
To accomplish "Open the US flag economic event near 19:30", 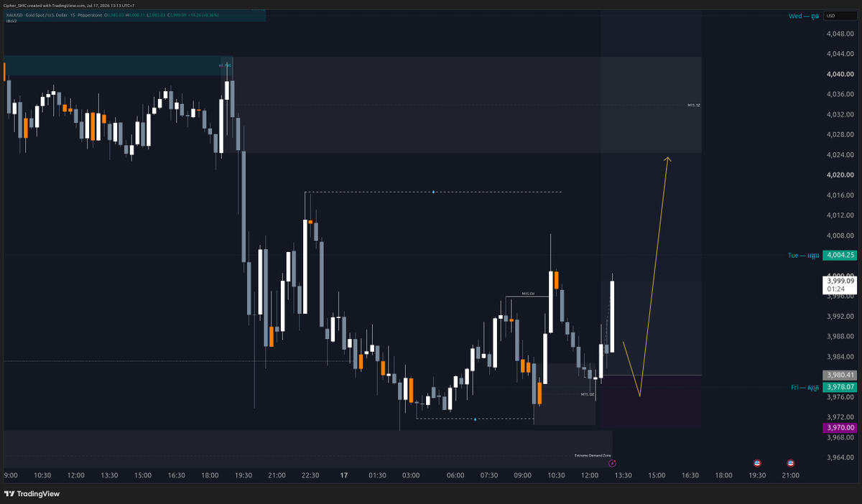I will (x=757, y=464).
